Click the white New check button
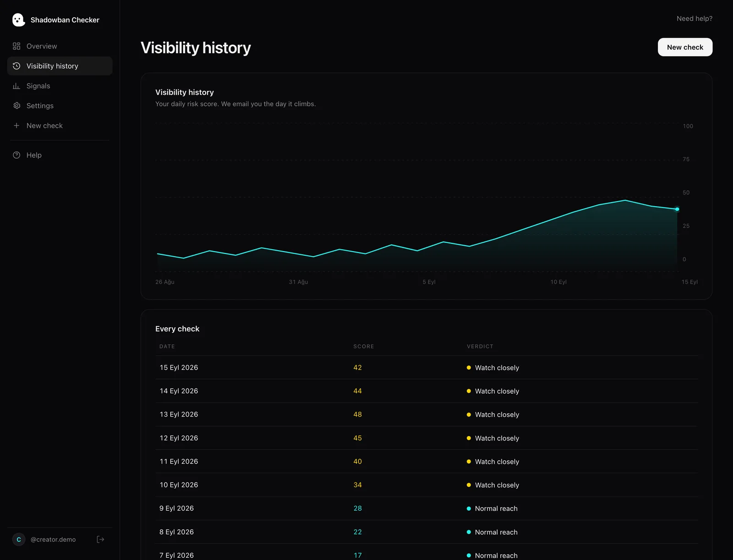Viewport: 733px width, 560px height. coord(685,47)
